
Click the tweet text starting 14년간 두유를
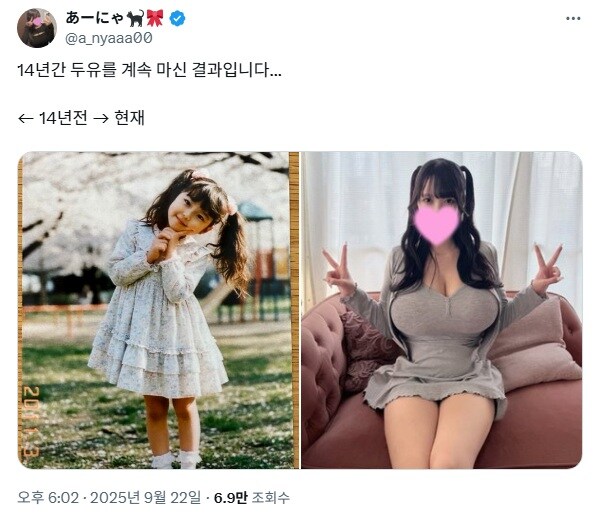pos(149,71)
